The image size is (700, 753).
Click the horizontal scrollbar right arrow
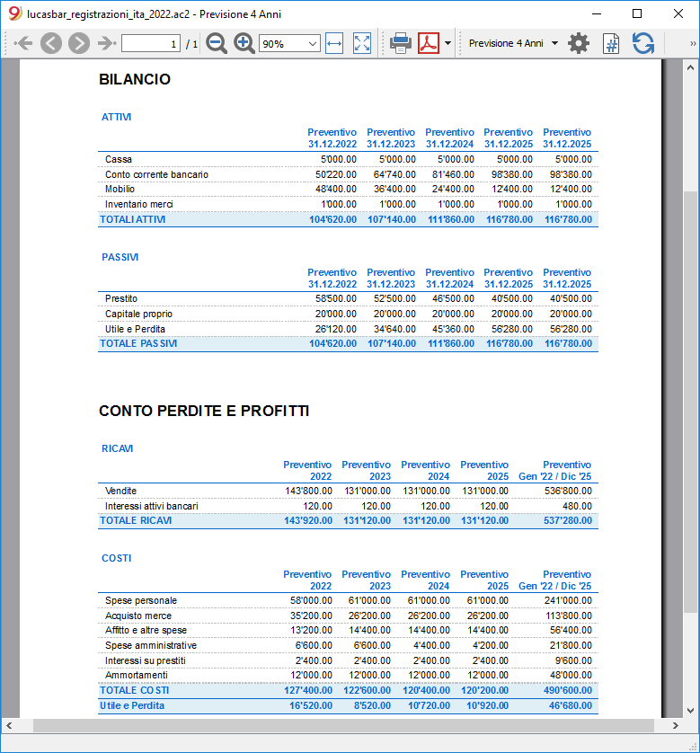(x=676, y=726)
